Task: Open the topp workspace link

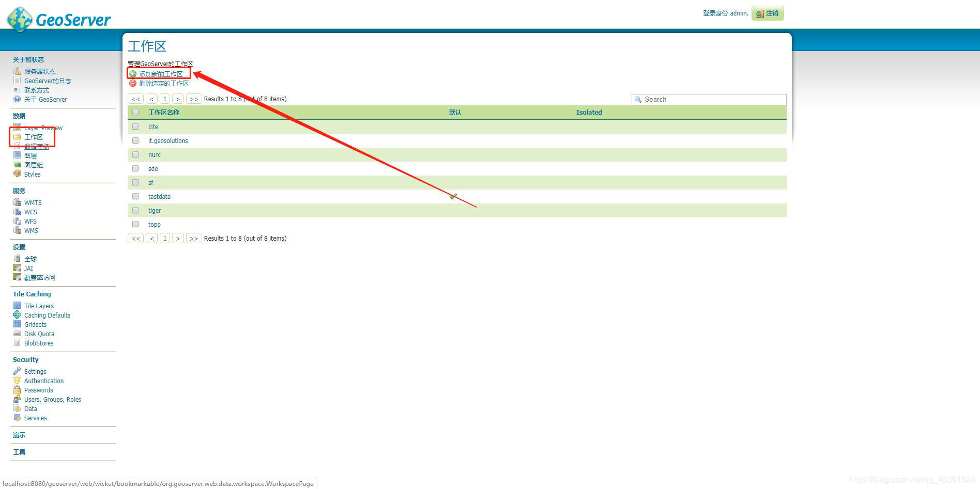Action: (155, 224)
